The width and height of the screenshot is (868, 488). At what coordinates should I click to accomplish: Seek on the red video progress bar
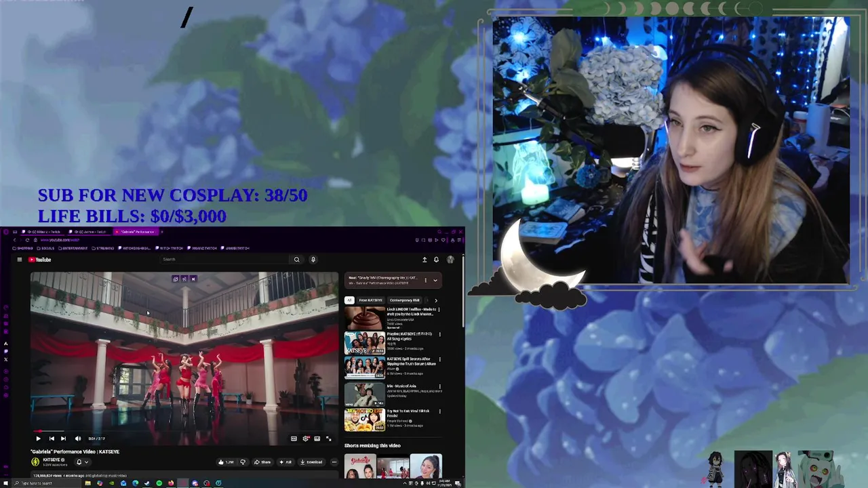pyautogui.click(x=184, y=431)
